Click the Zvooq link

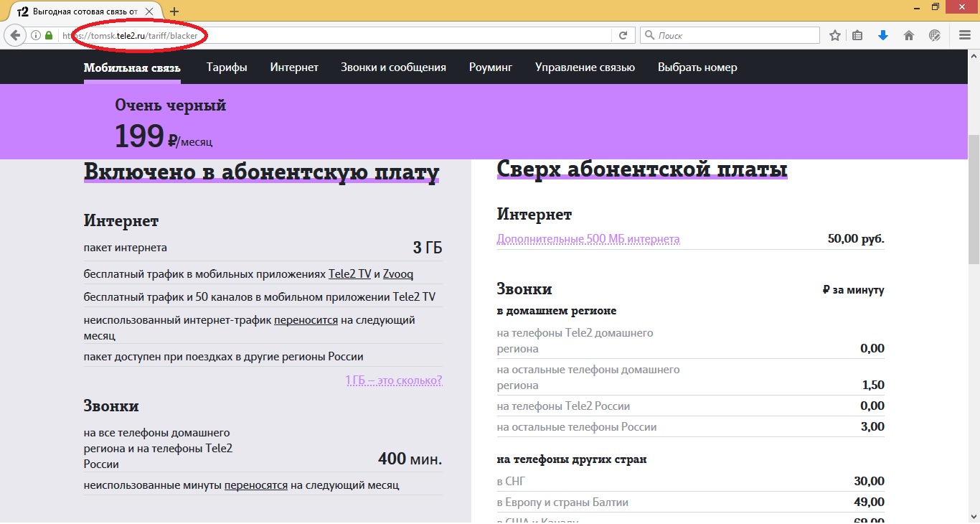click(x=398, y=274)
